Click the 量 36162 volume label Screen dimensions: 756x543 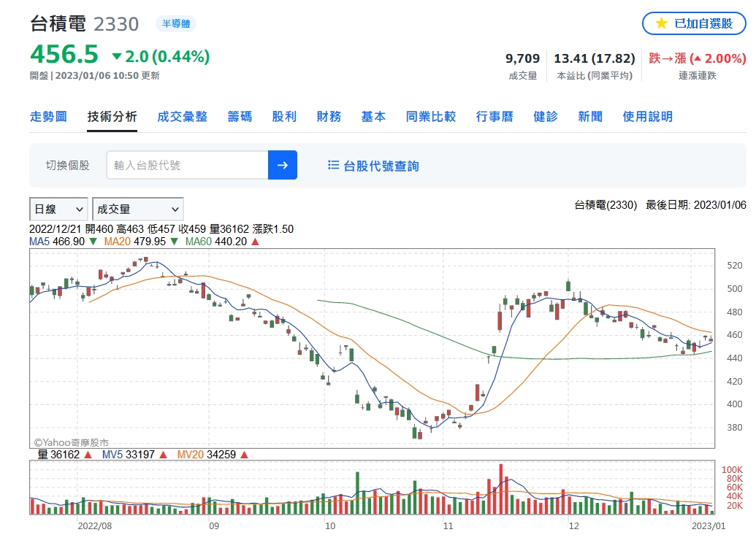coord(58,455)
